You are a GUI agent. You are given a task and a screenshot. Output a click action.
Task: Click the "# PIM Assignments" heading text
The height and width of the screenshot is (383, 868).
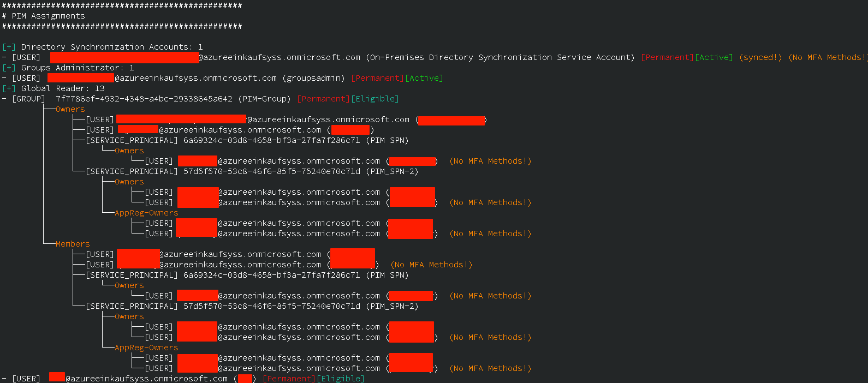pyautogui.click(x=44, y=16)
